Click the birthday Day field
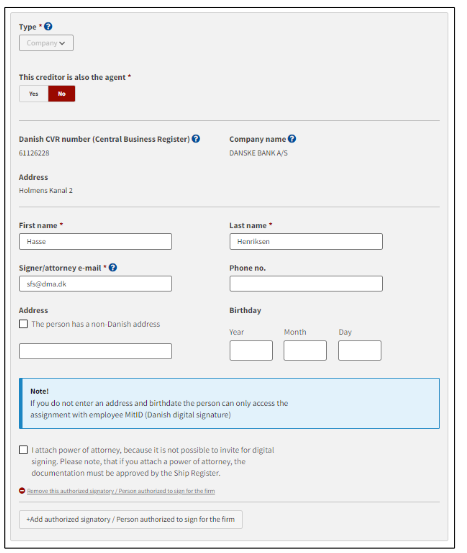 (360, 351)
